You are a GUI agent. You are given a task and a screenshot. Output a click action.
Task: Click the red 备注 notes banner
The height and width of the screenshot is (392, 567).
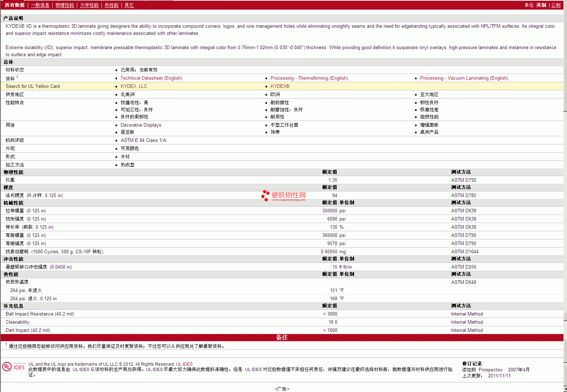point(282,338)
